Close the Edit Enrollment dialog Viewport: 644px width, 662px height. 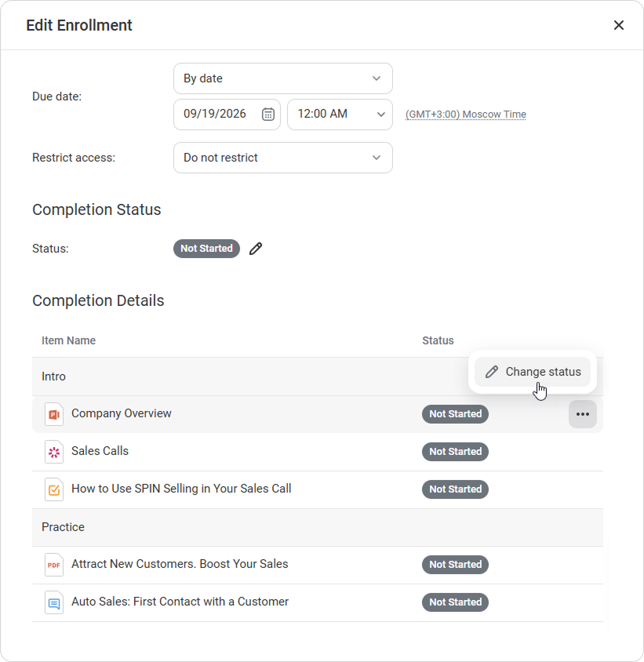pyautogui.click(x=618, y=25)
